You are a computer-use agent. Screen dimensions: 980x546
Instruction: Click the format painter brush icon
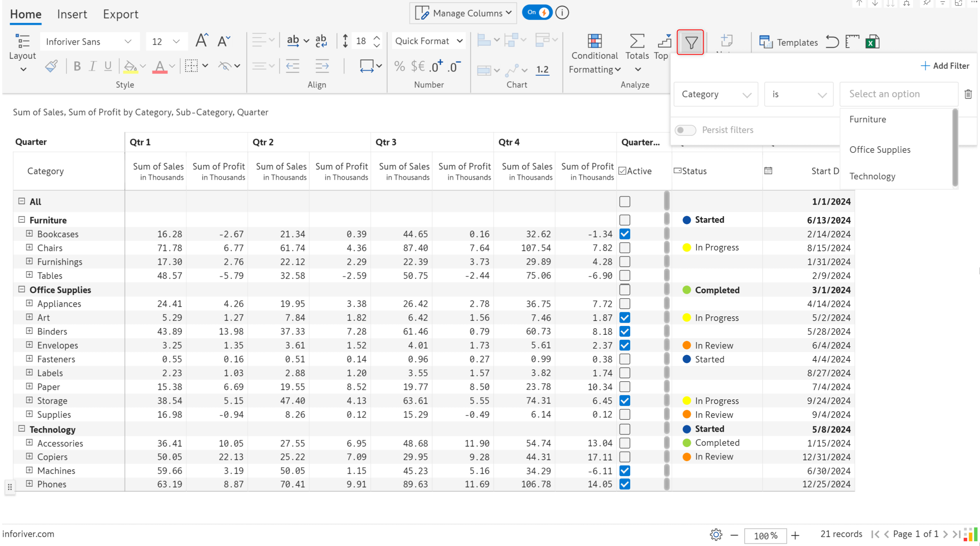point(51,66)
